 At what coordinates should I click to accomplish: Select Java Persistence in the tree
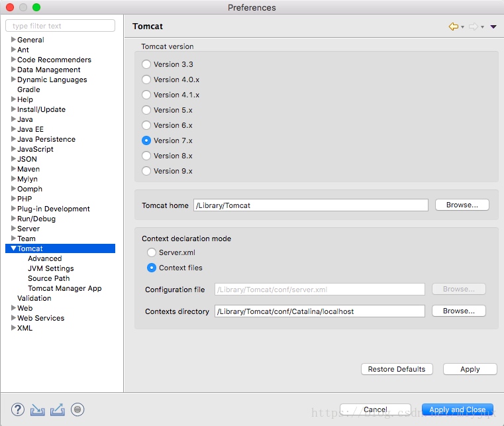[46, 139]
